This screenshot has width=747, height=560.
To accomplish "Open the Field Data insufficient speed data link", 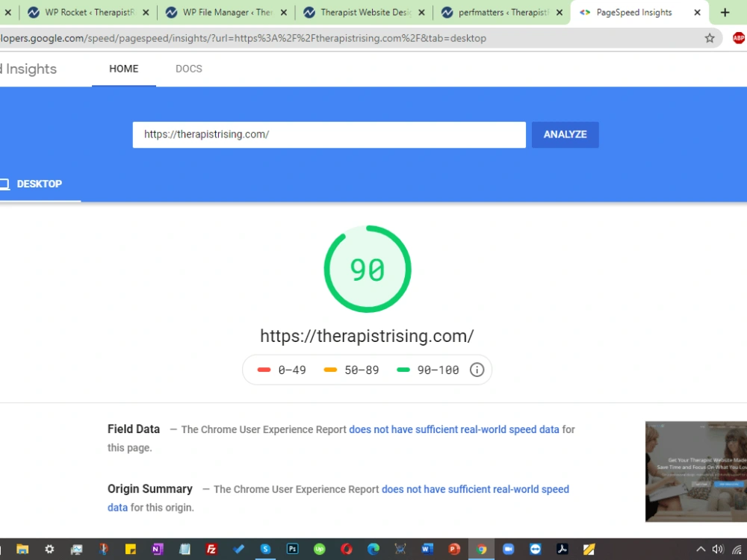I will click(x=454, y=429).
